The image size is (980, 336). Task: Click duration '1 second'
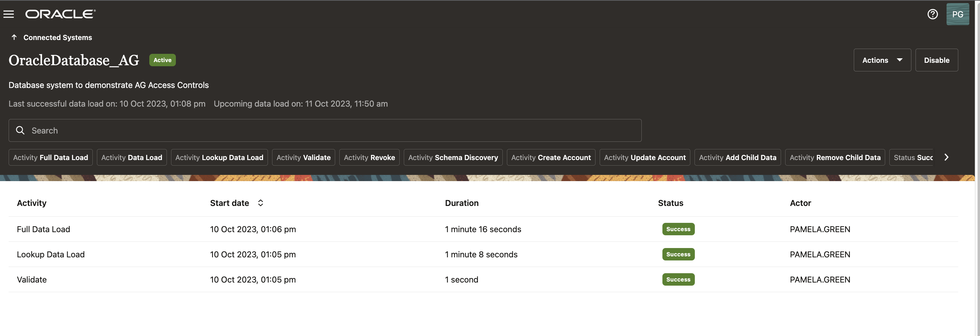click(x=461, y=279)
